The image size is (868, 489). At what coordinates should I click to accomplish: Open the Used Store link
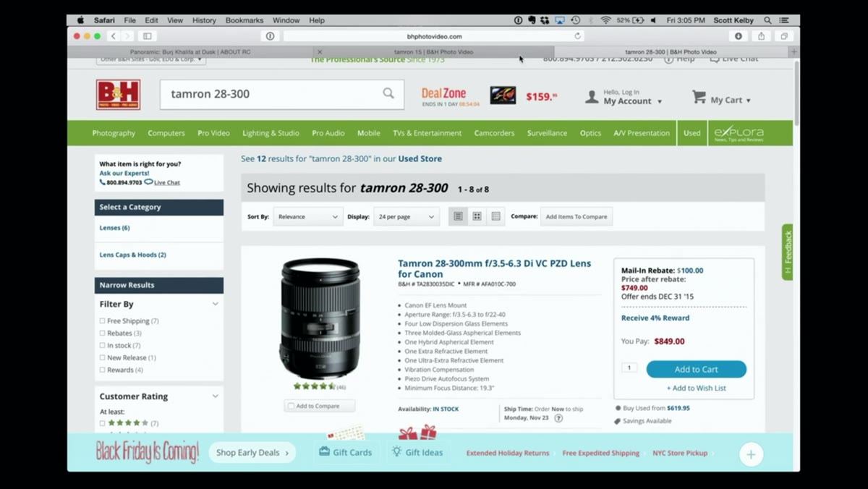420,158
